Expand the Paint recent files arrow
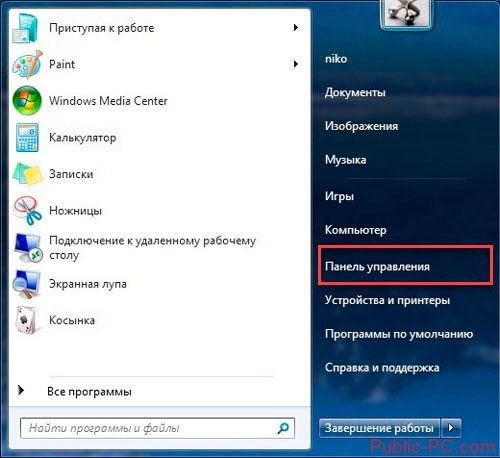 (x=296, y=64)
